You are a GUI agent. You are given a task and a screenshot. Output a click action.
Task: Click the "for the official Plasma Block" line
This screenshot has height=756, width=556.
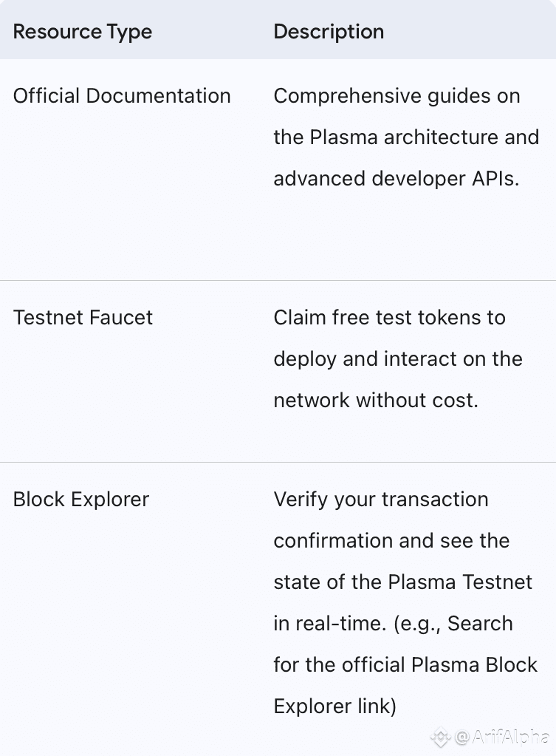pyautogui.click(x=405, y=665)
